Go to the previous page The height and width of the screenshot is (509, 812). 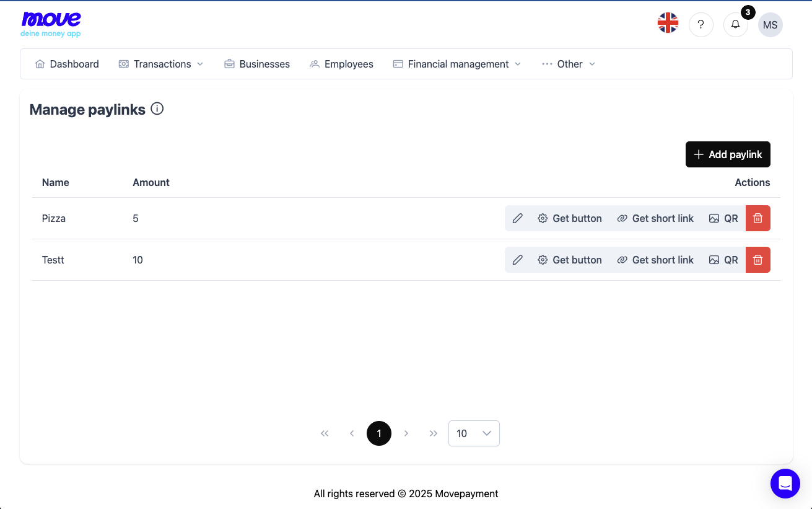click(352, 433)
